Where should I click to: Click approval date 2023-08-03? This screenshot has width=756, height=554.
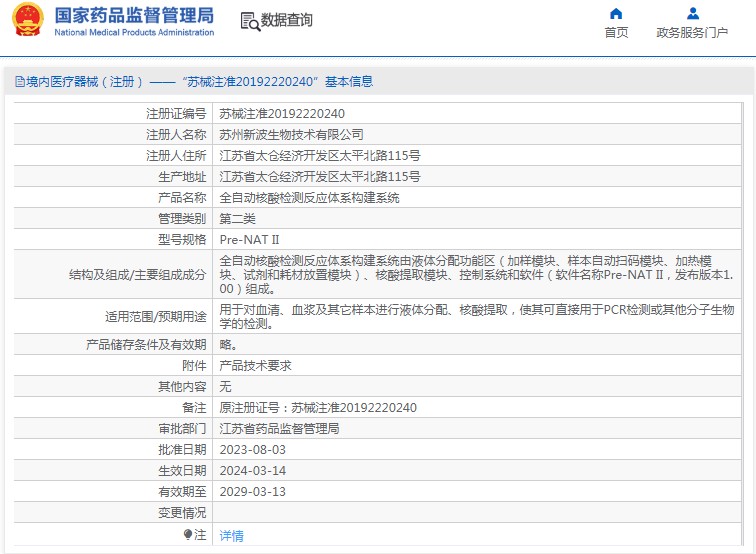point(253,450)
